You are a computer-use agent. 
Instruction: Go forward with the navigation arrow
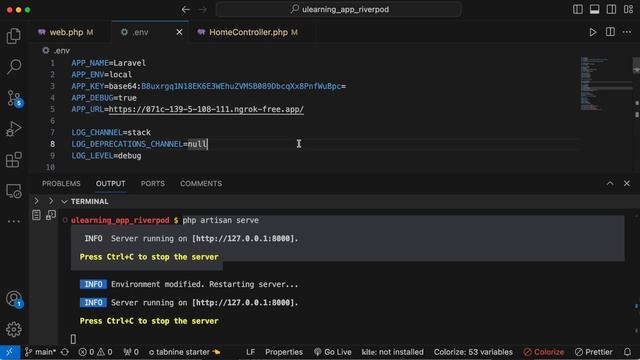click(x=202, y=9)
